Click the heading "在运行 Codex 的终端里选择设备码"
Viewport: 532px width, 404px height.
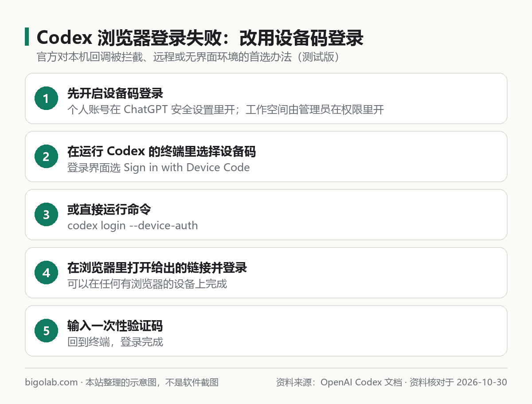coord(161,152)
